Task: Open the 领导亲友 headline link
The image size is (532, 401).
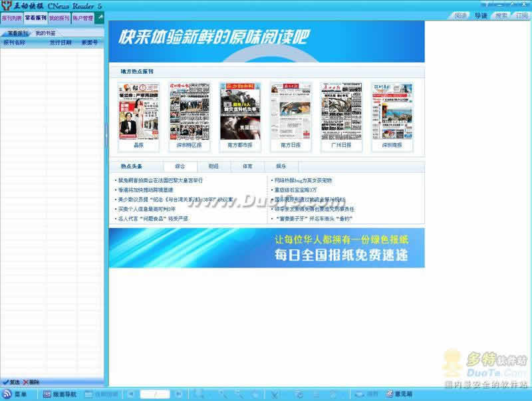Action: 314,209
